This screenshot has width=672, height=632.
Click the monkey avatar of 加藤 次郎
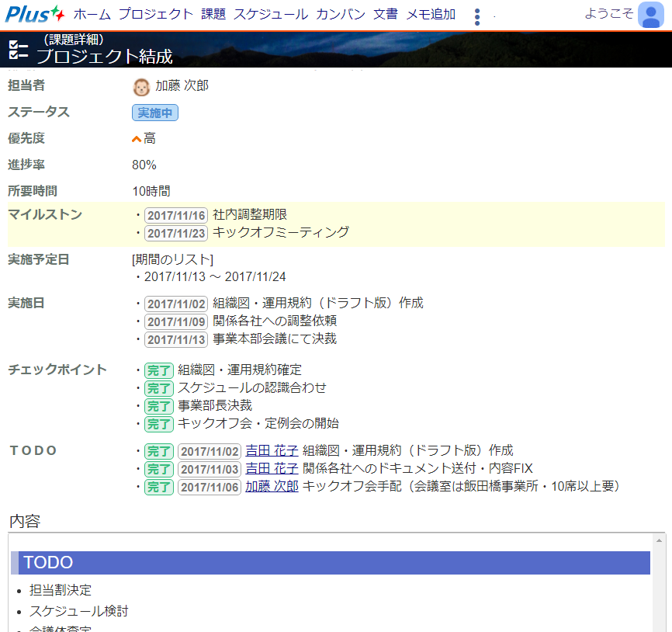pyautogui.click(x=141, y=86)
